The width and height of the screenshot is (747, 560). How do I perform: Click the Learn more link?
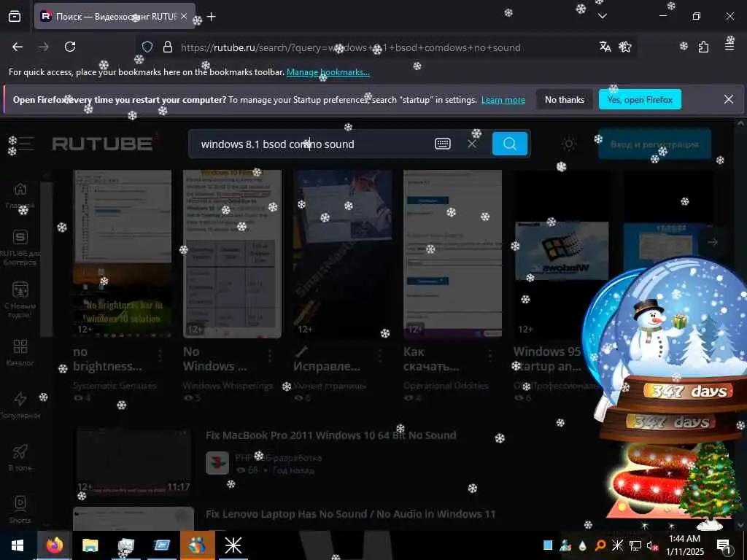(503, 100)
